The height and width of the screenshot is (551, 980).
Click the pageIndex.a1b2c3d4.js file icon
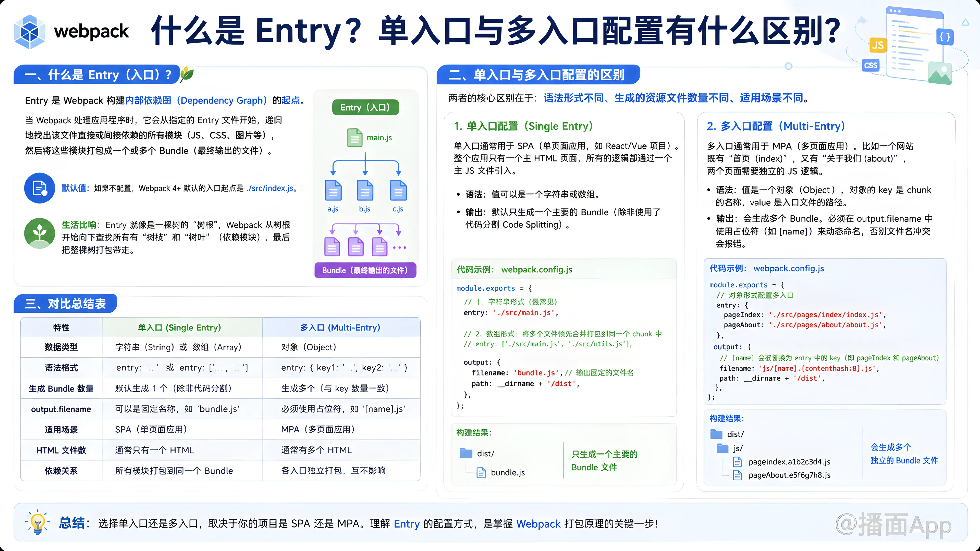click(737, 462)
